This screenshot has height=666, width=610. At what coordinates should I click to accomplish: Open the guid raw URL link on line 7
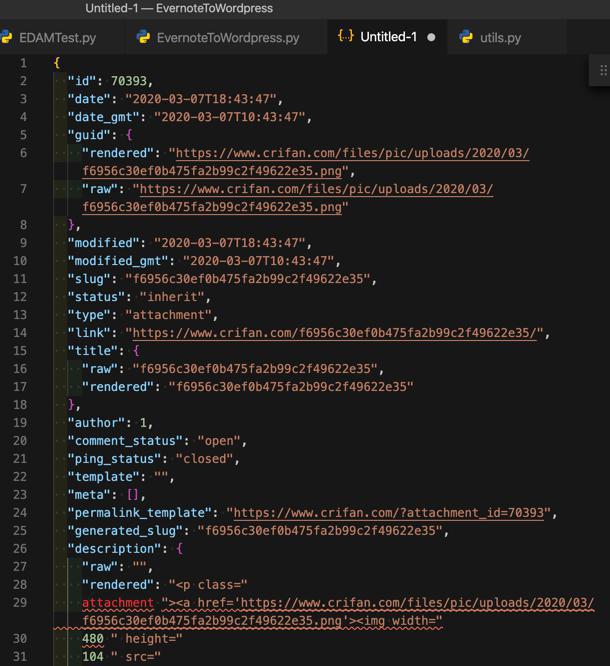pos(288,198)
